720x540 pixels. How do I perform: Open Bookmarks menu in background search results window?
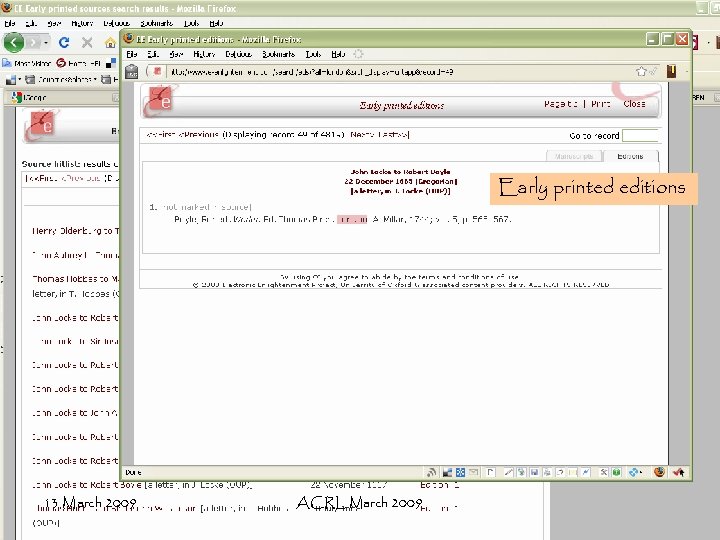click(156, 23)
